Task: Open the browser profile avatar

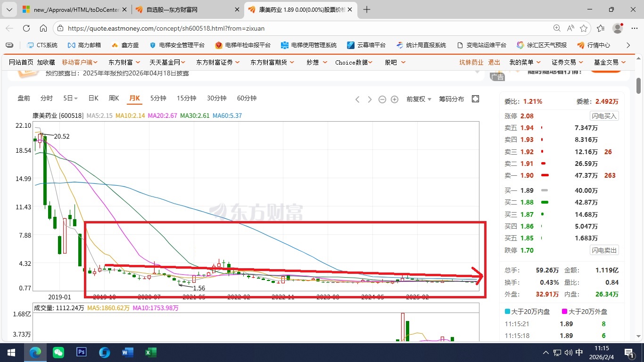Action: pos(618,28)
